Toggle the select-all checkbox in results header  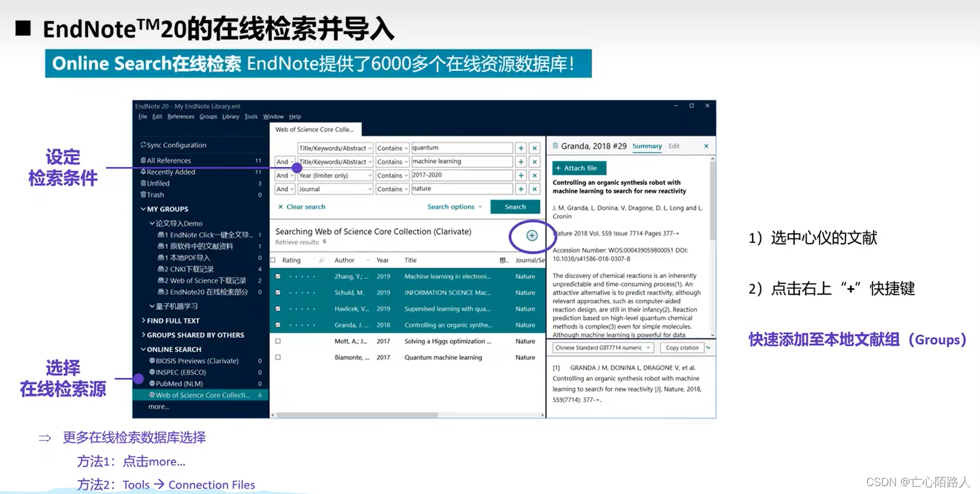pos(273,260)
